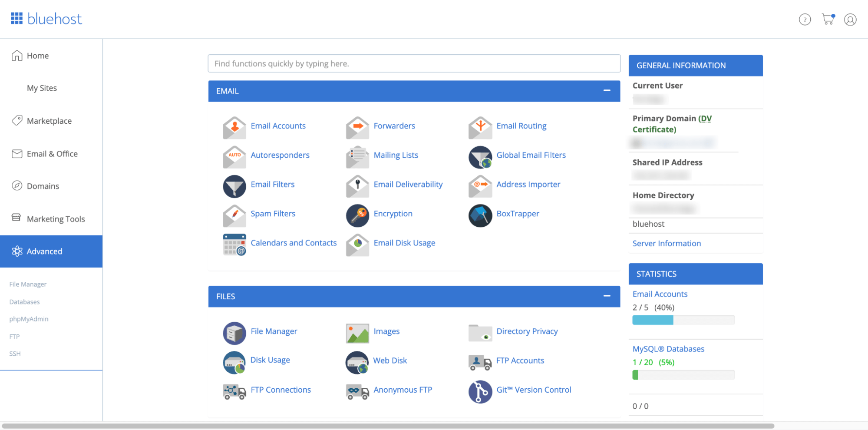
Task: Click the Disk Usage icon
Action: pyautogui.click(x=234, y=362)
